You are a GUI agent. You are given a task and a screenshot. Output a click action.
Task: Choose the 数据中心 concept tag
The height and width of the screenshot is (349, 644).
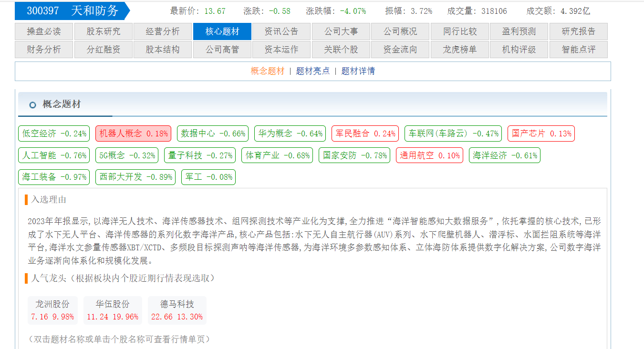(x=213, y=133)
